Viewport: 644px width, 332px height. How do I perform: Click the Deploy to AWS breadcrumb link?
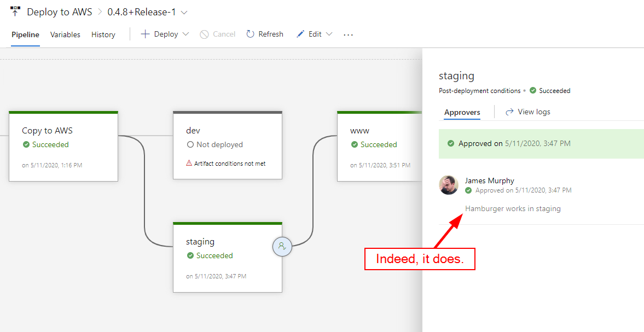pyautogui.click(x=60, y=11)
